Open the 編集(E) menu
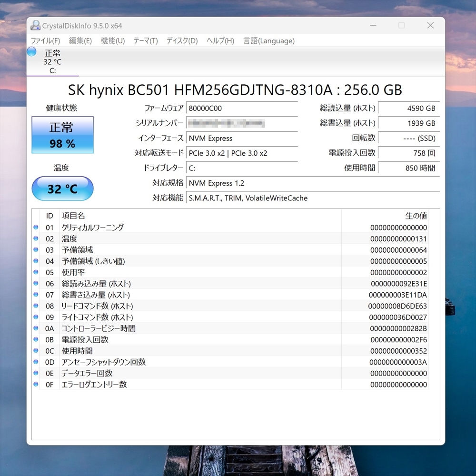The image size is (476, 476). pyautogui.click(x=80, y=40)
